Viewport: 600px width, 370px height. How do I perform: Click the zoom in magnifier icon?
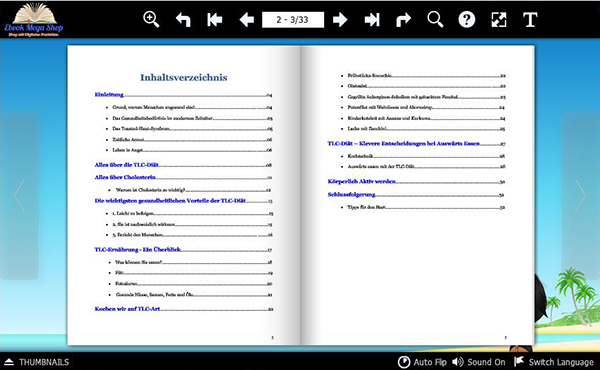click(151, 20)
